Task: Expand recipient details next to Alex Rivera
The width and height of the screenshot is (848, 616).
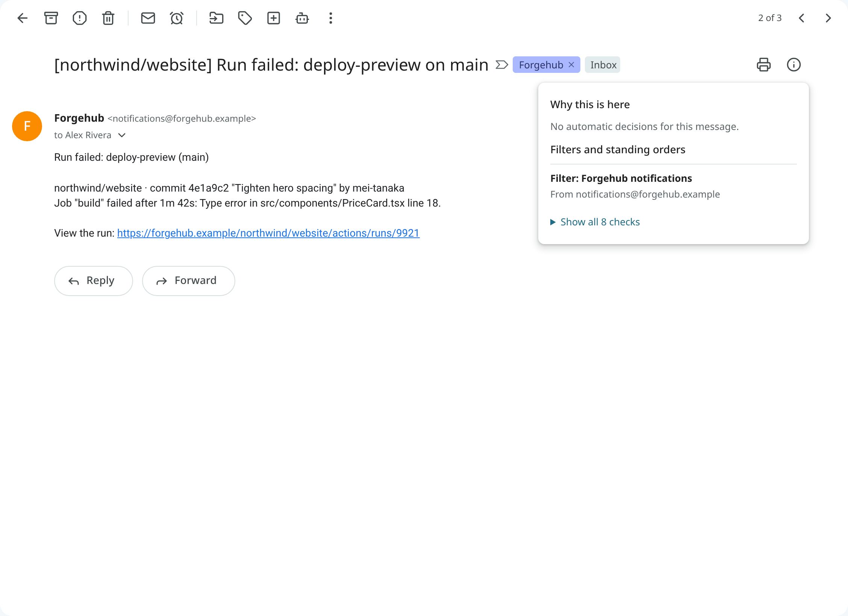Action: point(122,135)
